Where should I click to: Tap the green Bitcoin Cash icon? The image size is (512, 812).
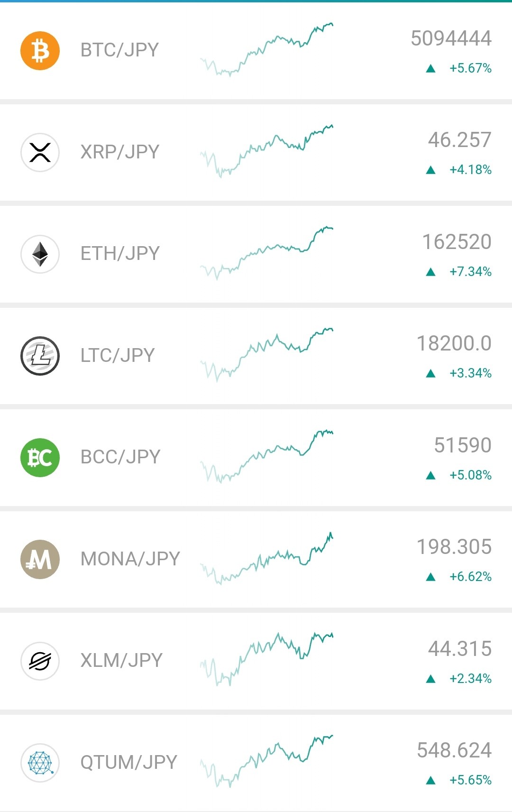click(x=40, y=457)
